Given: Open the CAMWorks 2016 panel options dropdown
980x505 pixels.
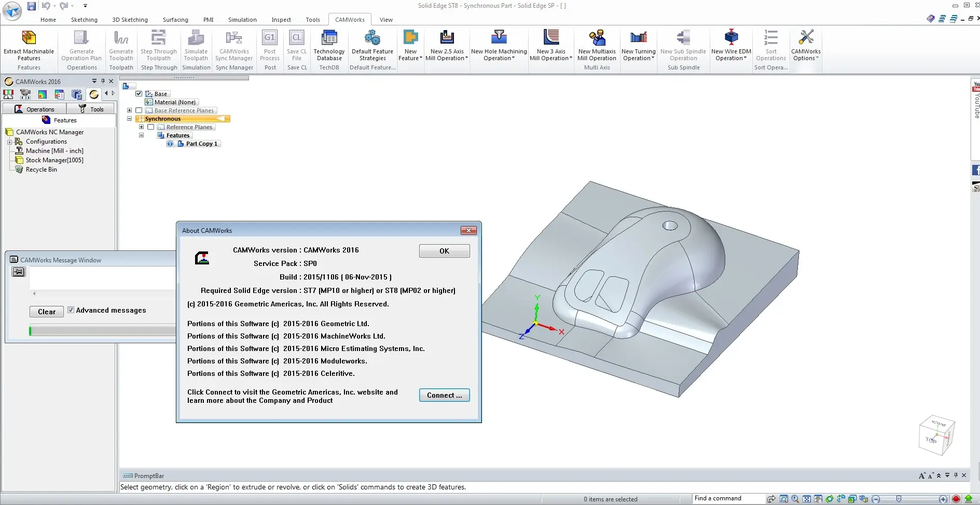Looking at the screenshot, I should click(x=94, y=81).
